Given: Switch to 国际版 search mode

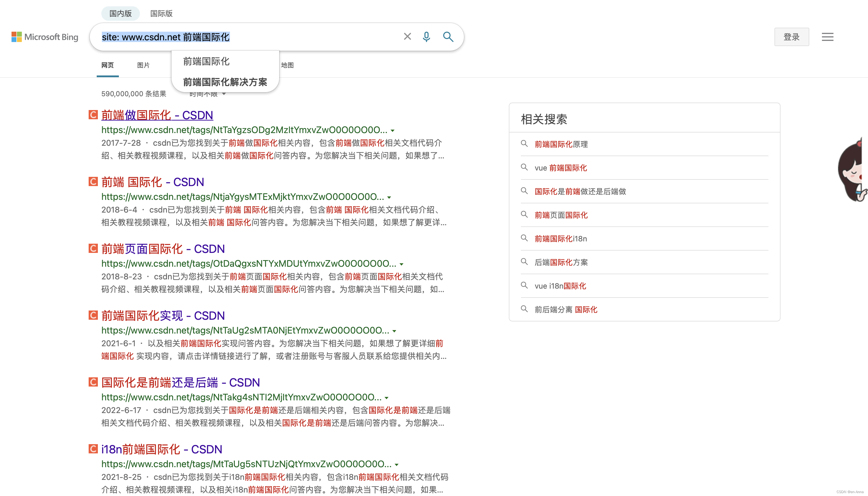Looking at the screenshot, I should [x=161, y=14].
